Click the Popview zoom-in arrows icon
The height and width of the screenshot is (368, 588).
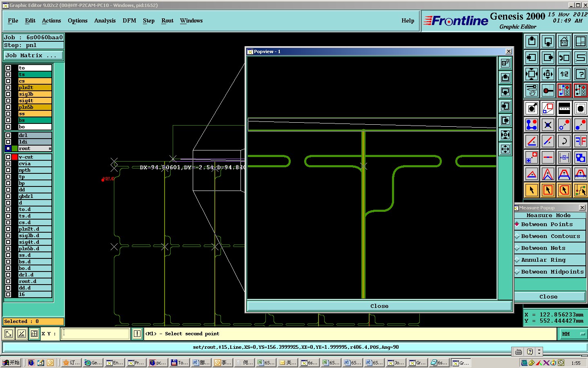pyautogui.click(x=506, y=135)
